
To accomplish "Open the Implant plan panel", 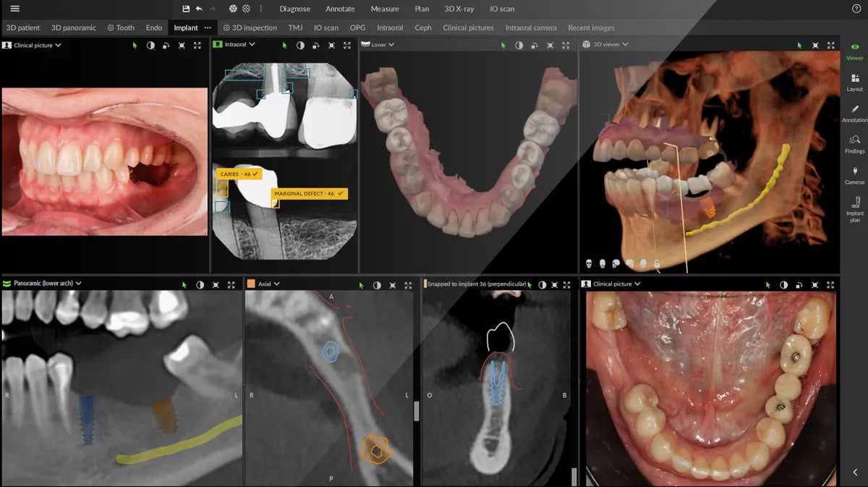I will 855,209.
